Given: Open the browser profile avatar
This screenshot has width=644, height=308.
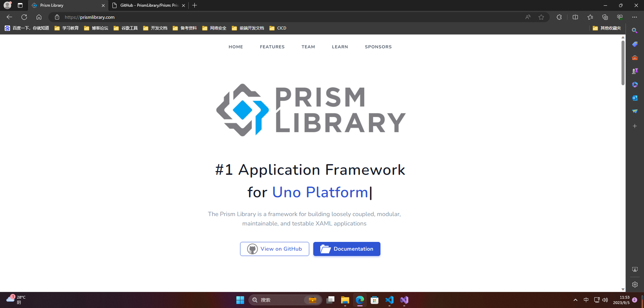Looking at the screenshot, I should point(7,5).
